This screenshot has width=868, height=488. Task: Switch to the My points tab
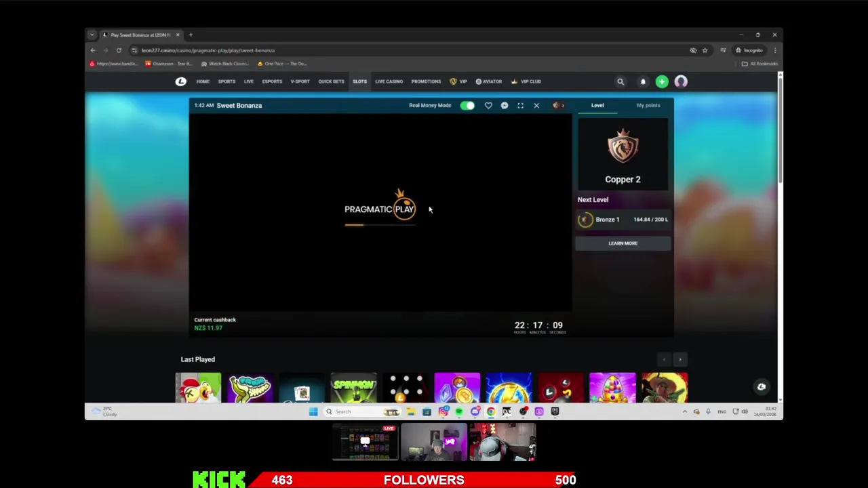click(x=648, y=105)
